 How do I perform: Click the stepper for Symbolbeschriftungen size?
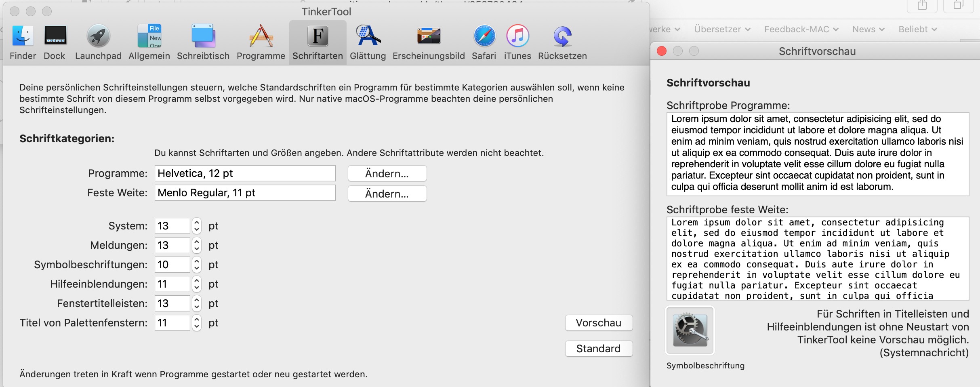pos(197,265)
